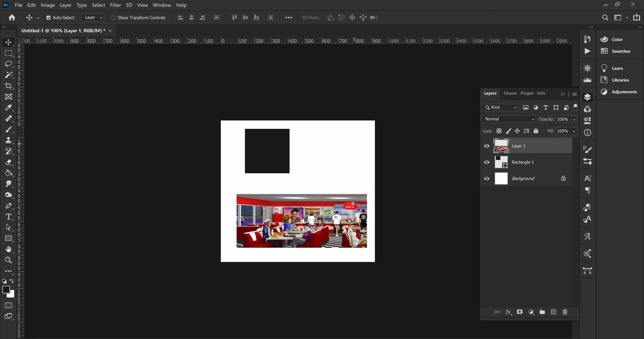Delete the selected layer
The image size is (644, 339).
point(565,312)
